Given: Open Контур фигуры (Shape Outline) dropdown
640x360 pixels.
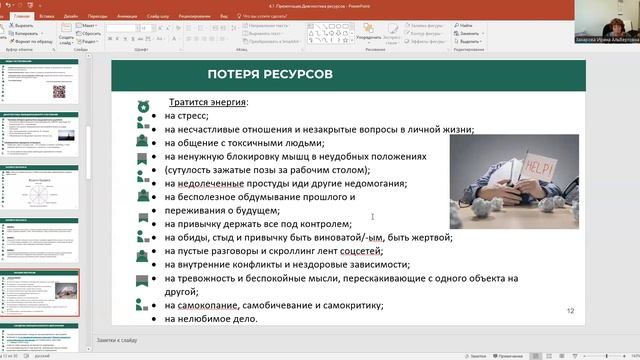Looking at the screenshot, I should [425, 33].
